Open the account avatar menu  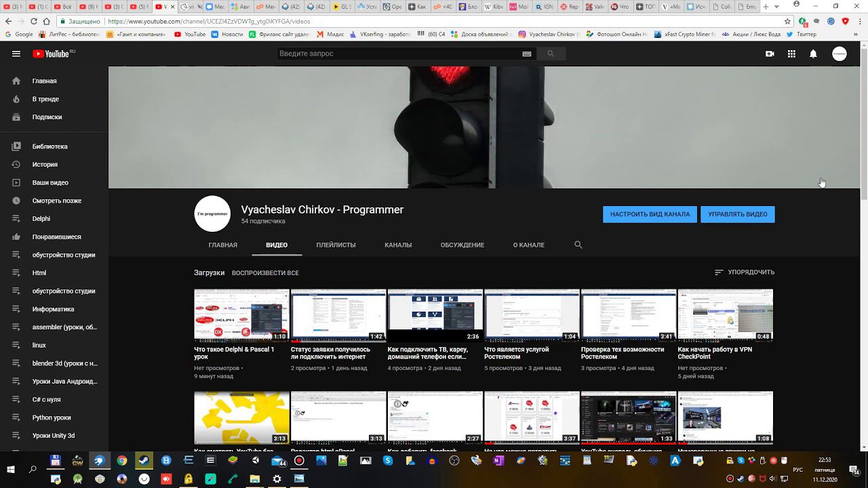840,54
